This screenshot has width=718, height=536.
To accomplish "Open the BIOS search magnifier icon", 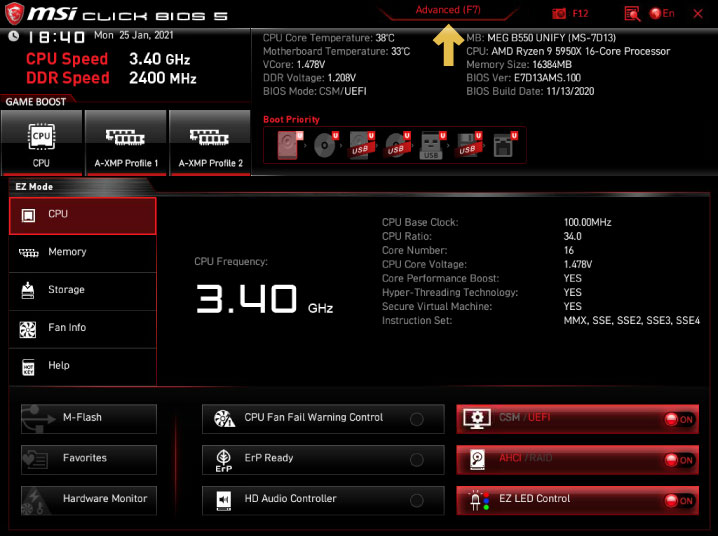I will [x=632, y=14].
